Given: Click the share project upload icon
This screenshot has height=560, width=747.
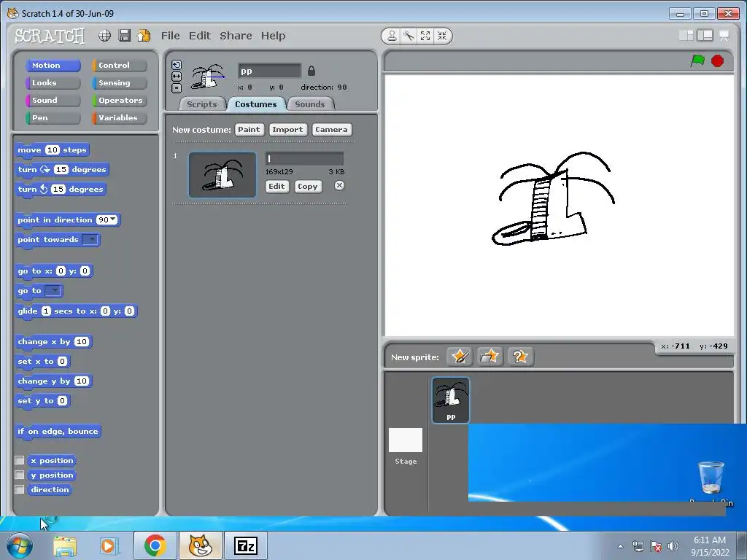Looking at the screenshot, I should (x=144, y=36).
